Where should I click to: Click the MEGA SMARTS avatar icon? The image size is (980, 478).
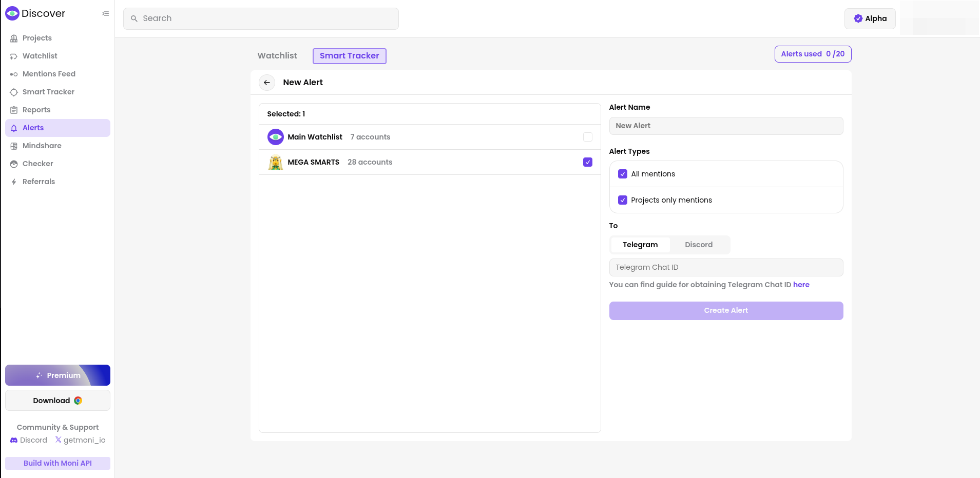click(x=276, y=163)
